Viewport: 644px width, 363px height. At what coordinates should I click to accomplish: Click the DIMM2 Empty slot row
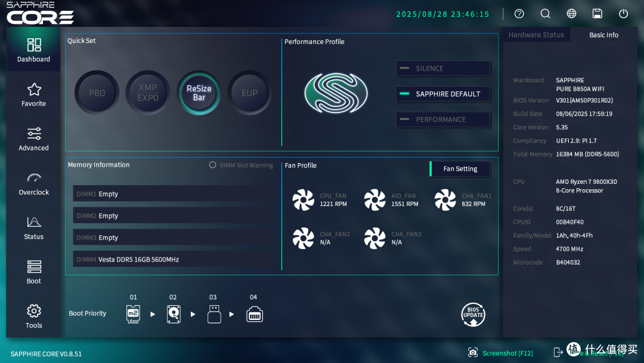tap(174, 216)
